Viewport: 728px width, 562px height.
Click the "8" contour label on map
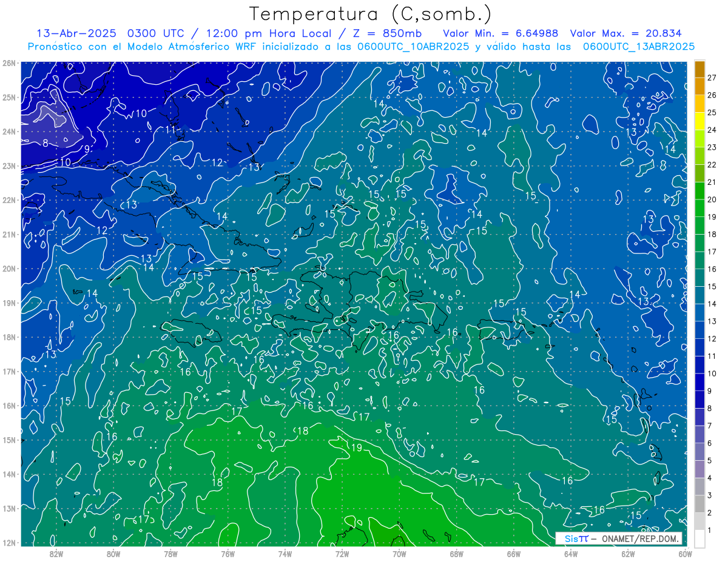pyautogui.click(x=45, y=144)
